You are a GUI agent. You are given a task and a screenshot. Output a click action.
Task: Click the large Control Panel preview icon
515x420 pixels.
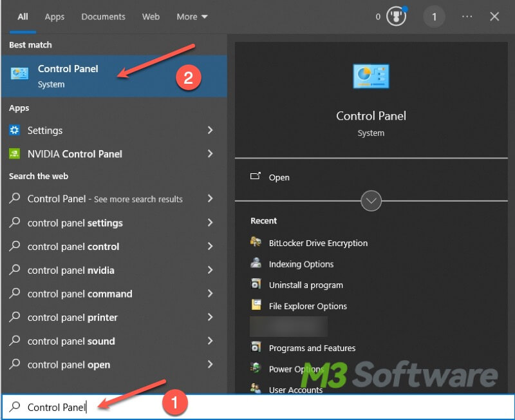371,76
